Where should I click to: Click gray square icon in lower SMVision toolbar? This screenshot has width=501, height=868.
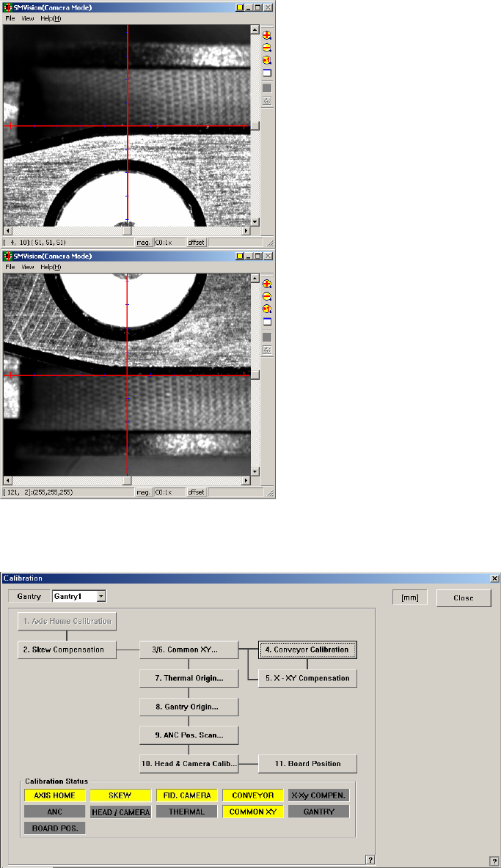267,337
